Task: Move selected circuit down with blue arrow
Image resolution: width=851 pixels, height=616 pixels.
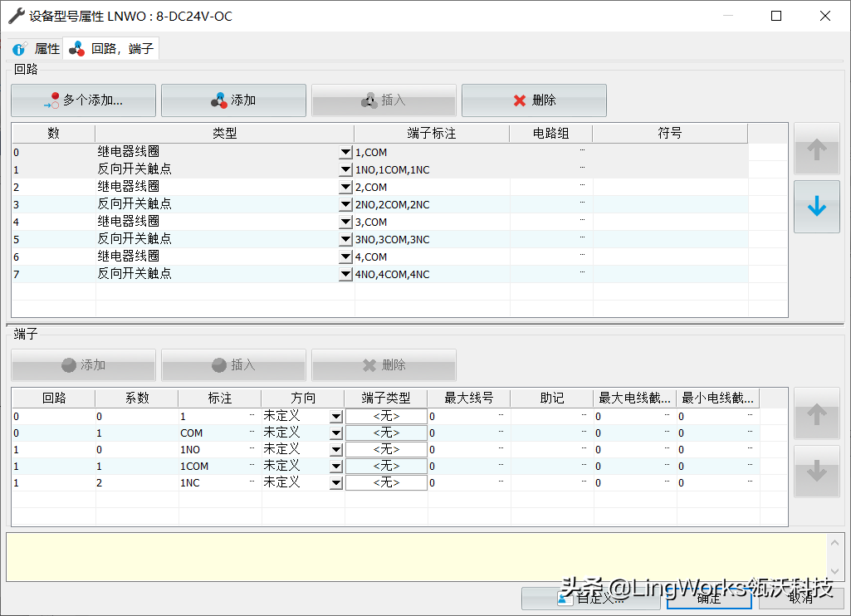Action: tap(816, 207)
